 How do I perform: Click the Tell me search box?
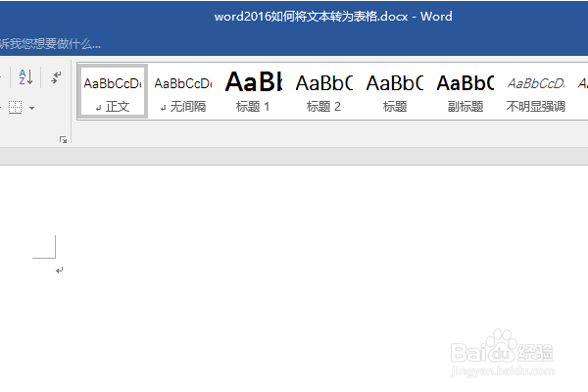coord(50,44)
